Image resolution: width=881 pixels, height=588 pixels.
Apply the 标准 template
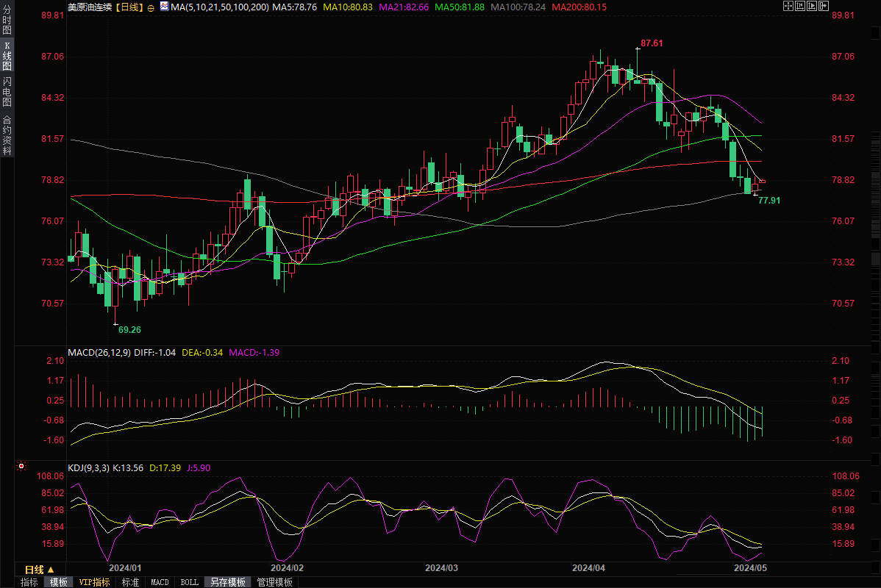(x=130, y=582)
